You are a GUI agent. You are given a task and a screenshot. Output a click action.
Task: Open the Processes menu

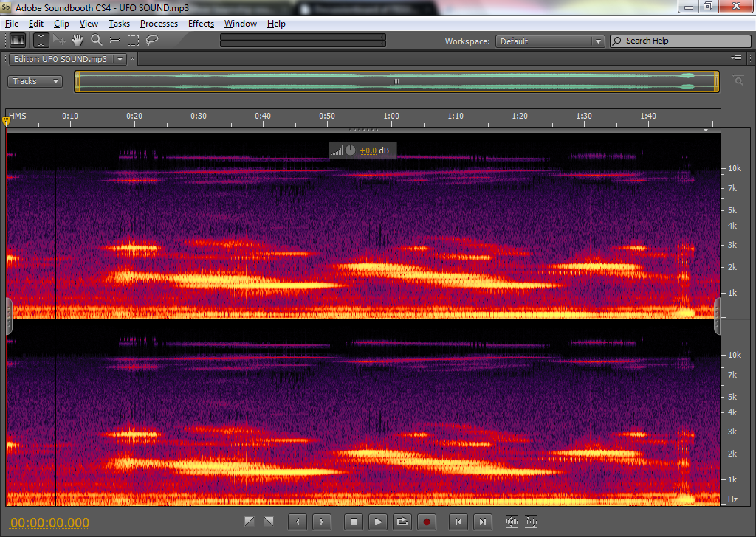[x=159, y=24]
